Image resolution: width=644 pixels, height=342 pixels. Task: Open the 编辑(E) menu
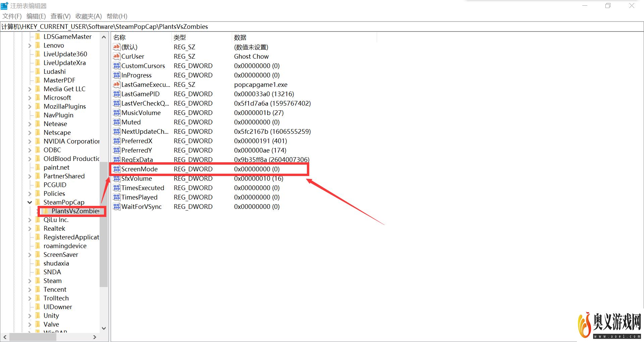pyautogui.click(x=36, y=16)
